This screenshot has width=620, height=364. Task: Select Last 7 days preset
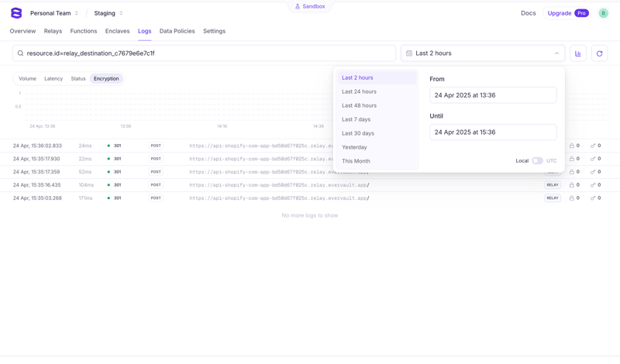(377, 119)
